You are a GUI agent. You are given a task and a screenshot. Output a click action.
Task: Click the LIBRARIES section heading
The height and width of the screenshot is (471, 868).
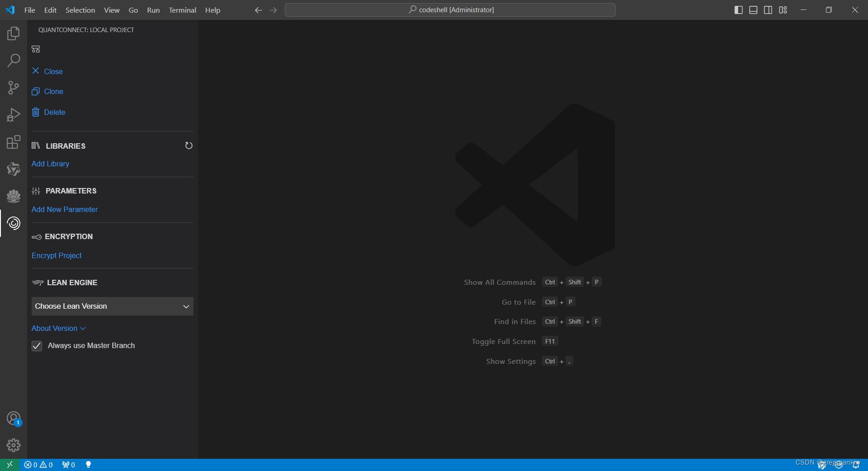point(66,146)
